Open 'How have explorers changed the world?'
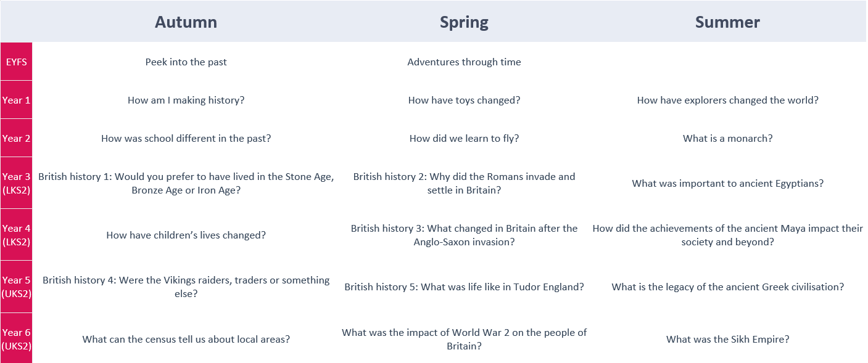The height and width of the screenshot is (363, 868). point(727,100)
